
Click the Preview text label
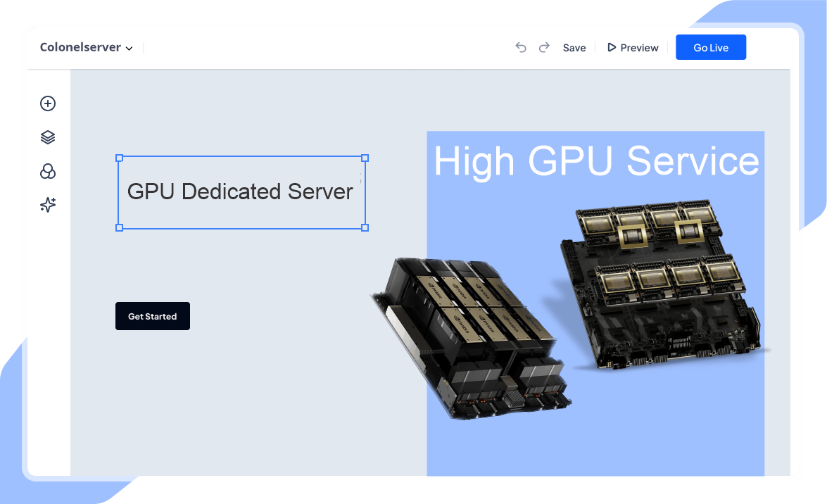pyautogui.click(x=639, y=47)
